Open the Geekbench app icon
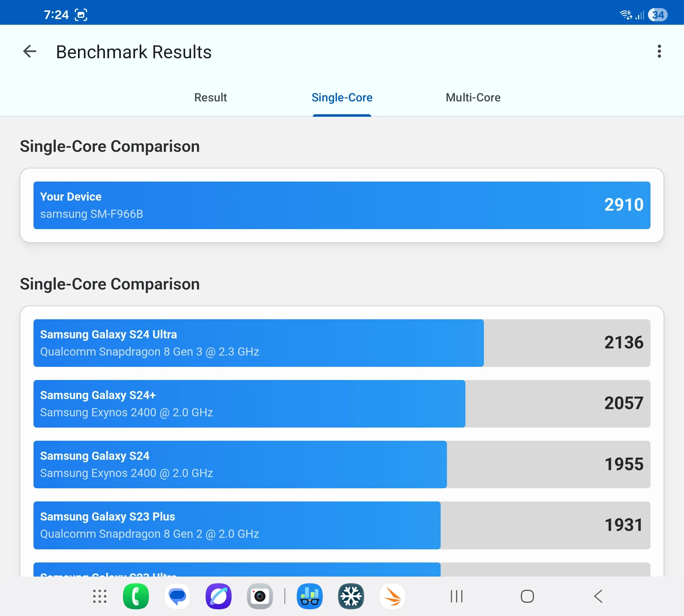 (x=309, y=596)
